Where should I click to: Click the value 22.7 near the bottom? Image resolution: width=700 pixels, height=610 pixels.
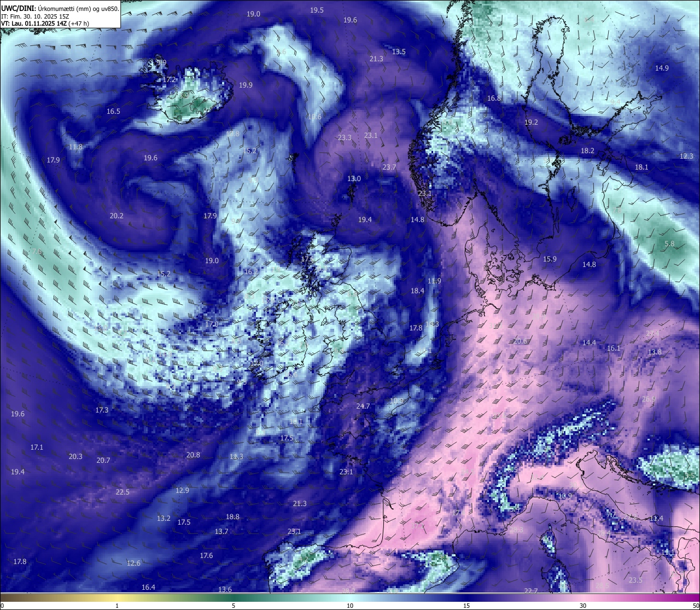[531, 590]
